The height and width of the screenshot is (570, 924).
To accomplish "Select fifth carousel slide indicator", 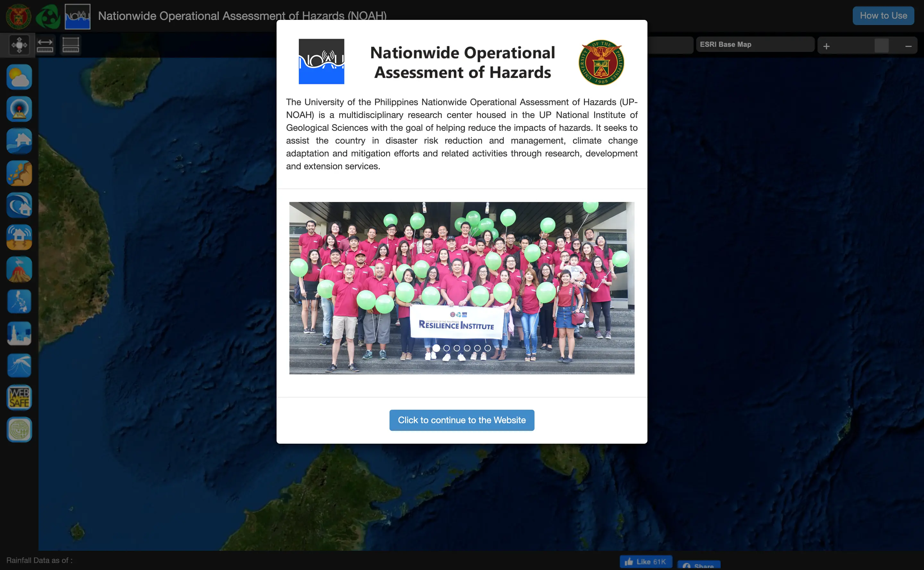I will pos(477,348).
